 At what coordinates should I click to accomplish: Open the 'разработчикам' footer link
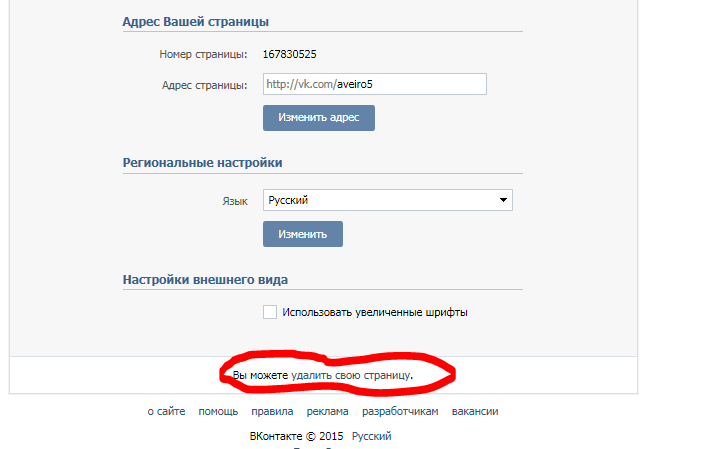[x=400, y=411]
